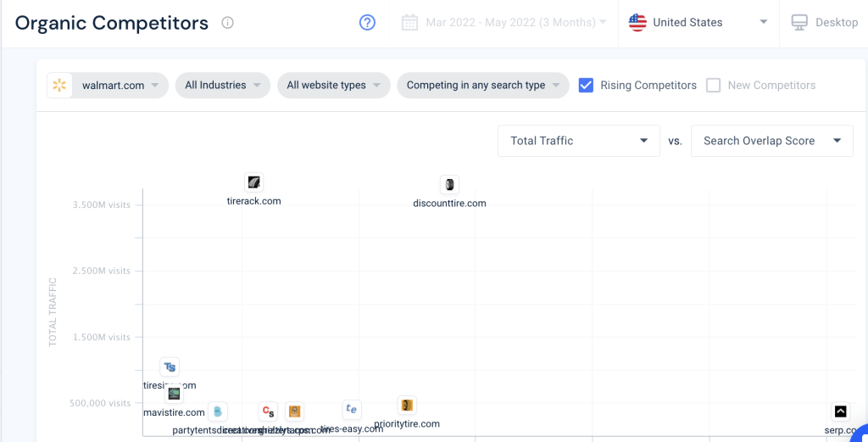This screenshot has height=442, width=868.
Task: Click the tiresize.com TS icon marker
Action: click(x=170, y=366)
